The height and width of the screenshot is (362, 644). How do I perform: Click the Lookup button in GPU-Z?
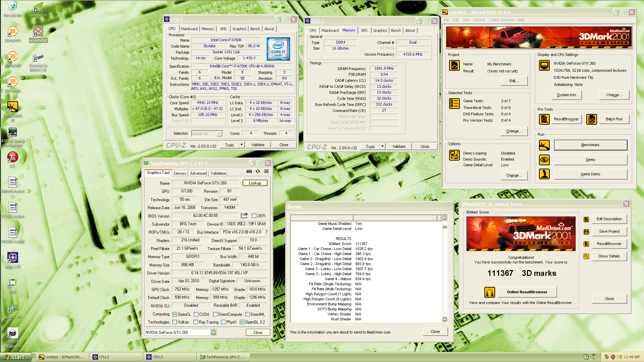[x=255, y=183]
